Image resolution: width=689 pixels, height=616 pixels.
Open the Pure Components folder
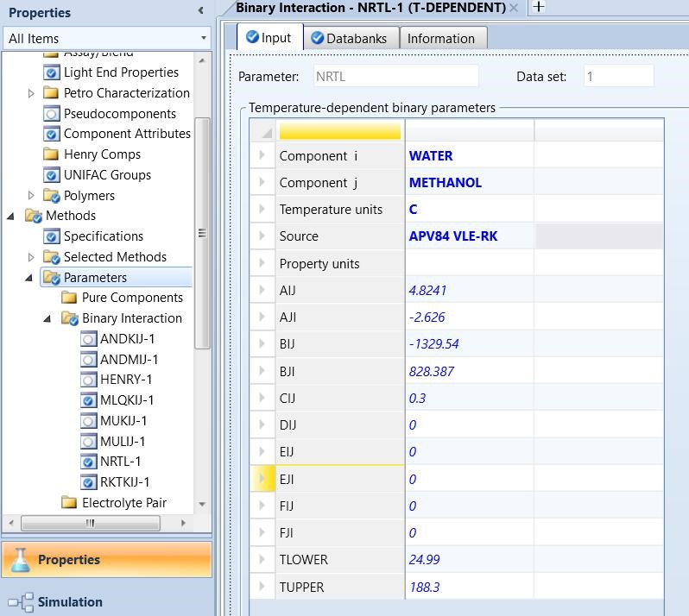click(x=131, y=298)
